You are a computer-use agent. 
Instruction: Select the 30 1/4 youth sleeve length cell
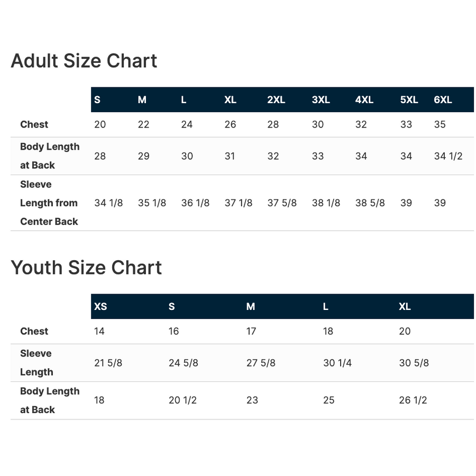click(337, 363)
